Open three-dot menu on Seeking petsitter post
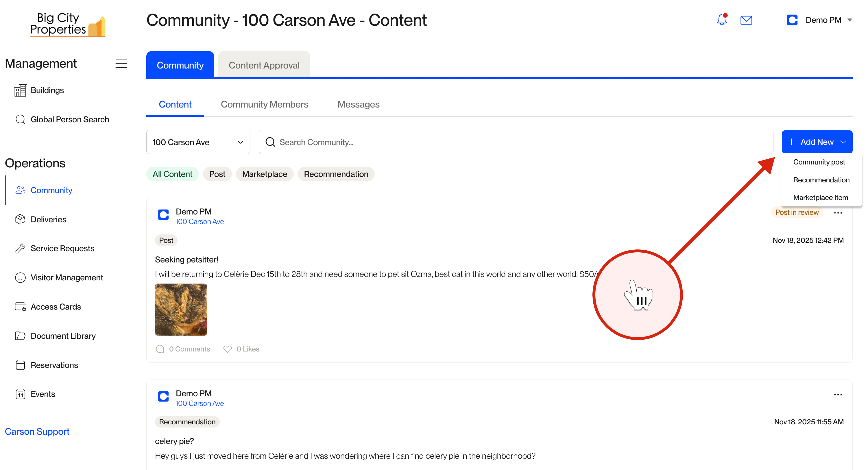Viewport: 868px width, 470px height. (838, 212)
